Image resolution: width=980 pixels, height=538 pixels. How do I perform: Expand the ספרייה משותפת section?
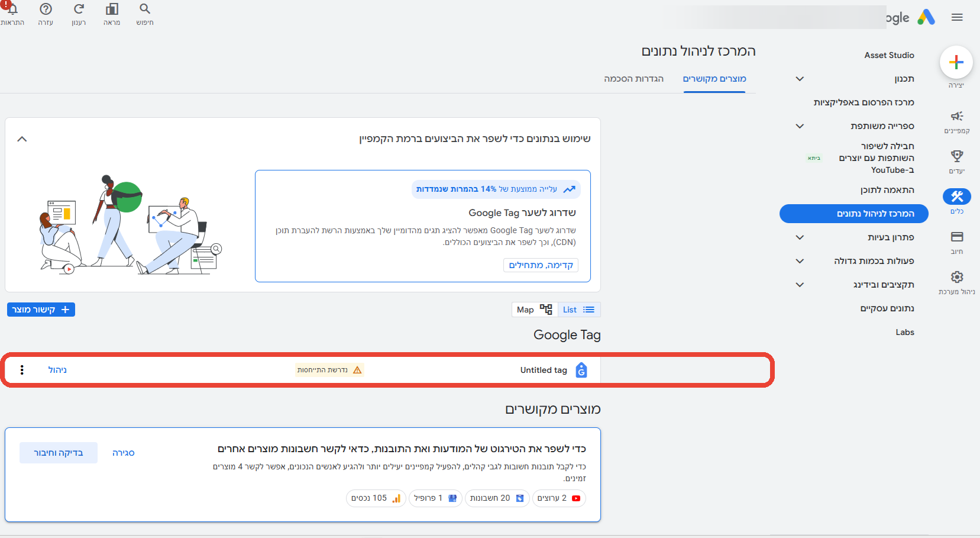point(800,126)
